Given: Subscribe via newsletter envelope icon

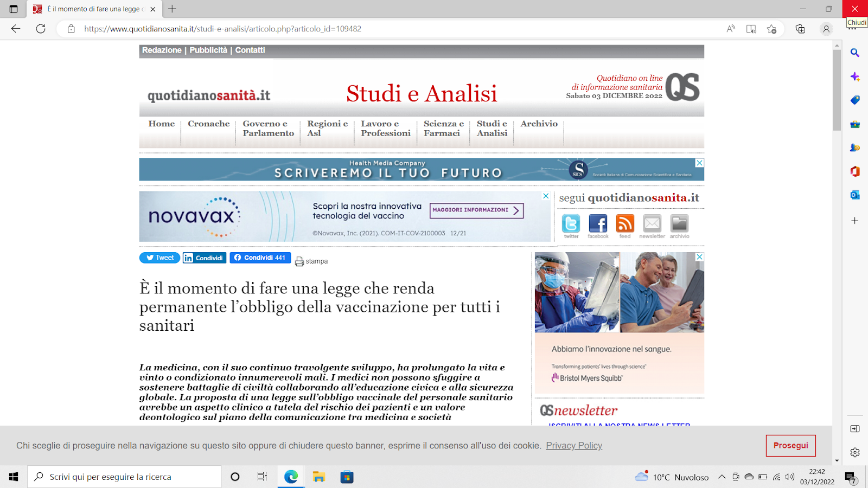Looking at the screenshot, I should (x=652, y=223).
